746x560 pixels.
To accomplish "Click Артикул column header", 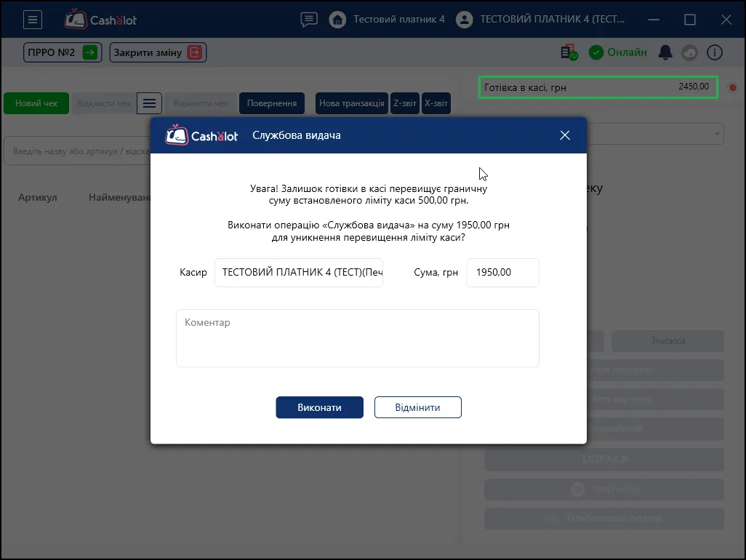I will coord(38,197).
